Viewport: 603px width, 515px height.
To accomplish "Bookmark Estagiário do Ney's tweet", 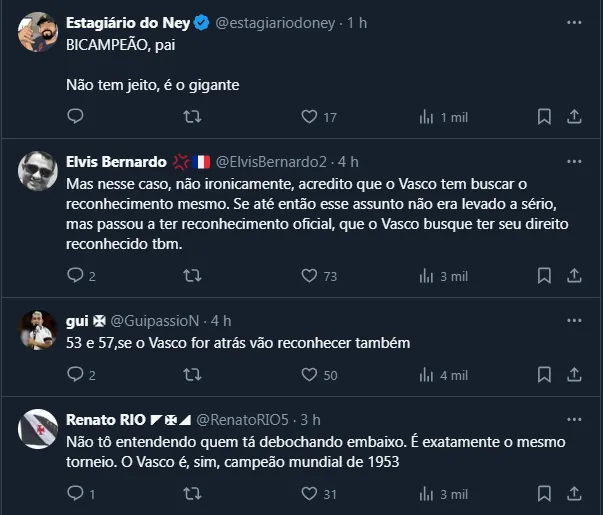I will pos(544,117).
